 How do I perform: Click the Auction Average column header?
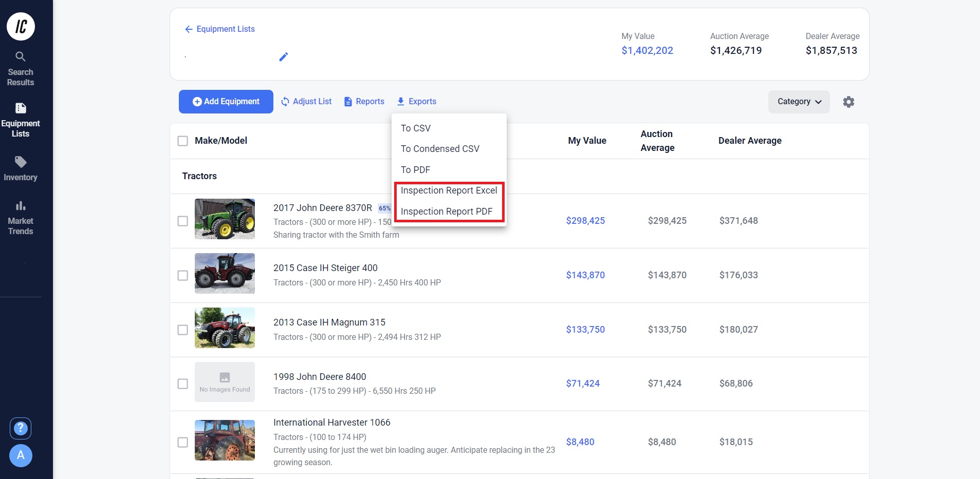point(657,141)
